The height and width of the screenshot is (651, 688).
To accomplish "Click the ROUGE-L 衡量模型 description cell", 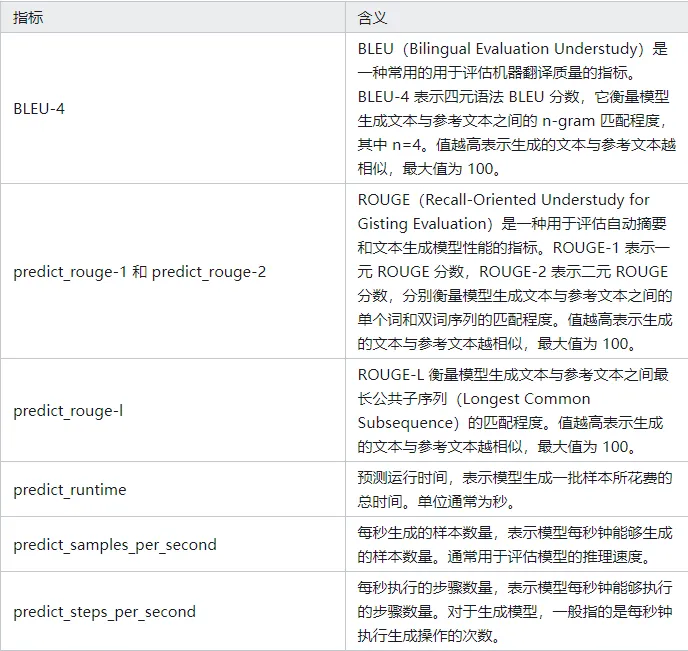I will [x=516, y=410].
